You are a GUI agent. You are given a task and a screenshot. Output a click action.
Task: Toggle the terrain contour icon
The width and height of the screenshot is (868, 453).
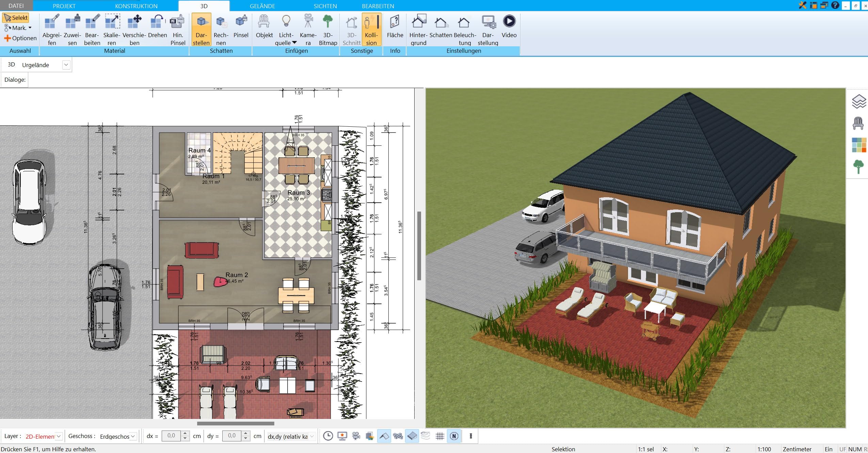pos(426,436)
